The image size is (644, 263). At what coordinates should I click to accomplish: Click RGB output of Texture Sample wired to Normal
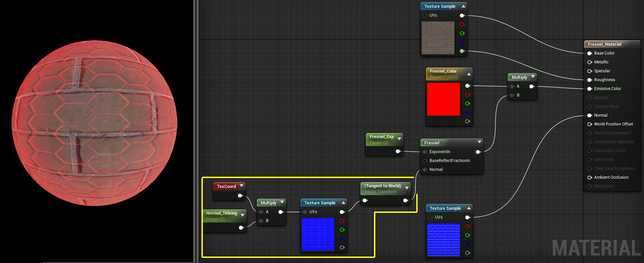(467, 217)
